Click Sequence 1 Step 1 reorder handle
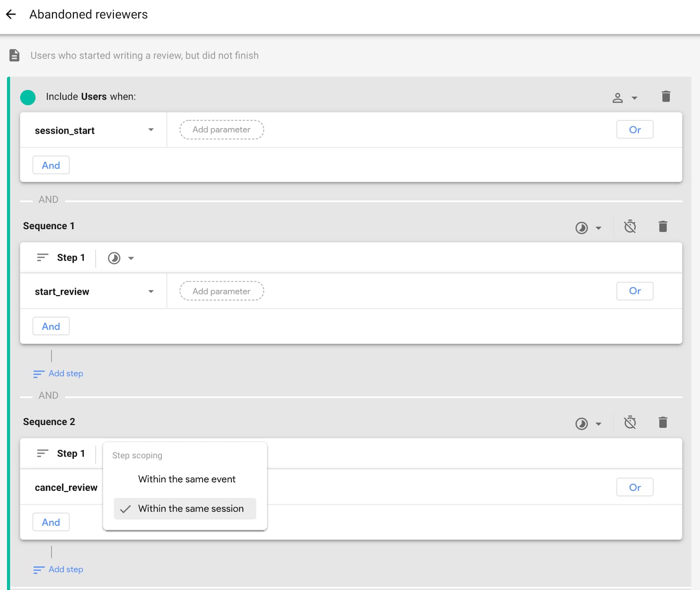 (x=42, y=258)
